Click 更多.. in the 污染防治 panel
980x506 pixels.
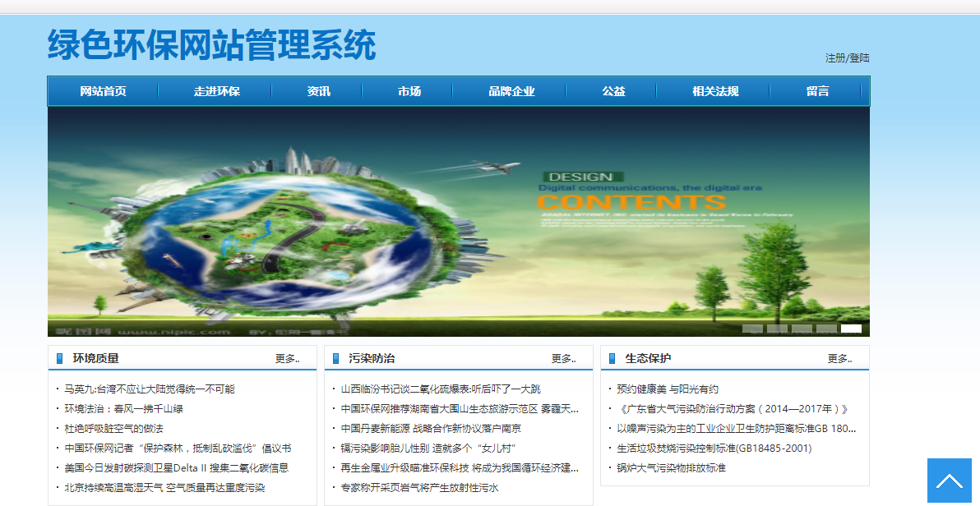(563, 359)
